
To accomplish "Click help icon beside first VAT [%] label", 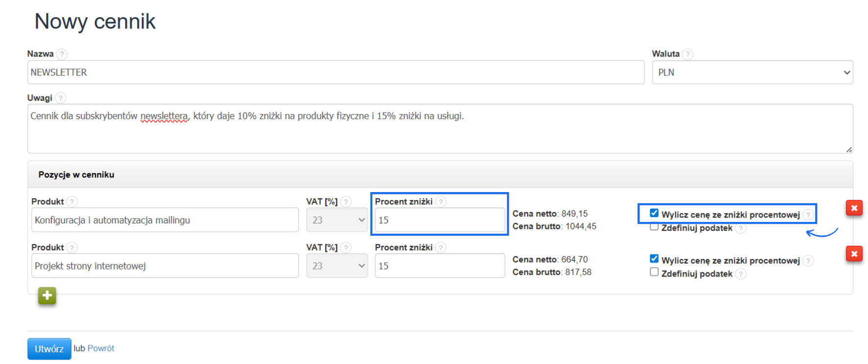I will (x=346, y=202).
